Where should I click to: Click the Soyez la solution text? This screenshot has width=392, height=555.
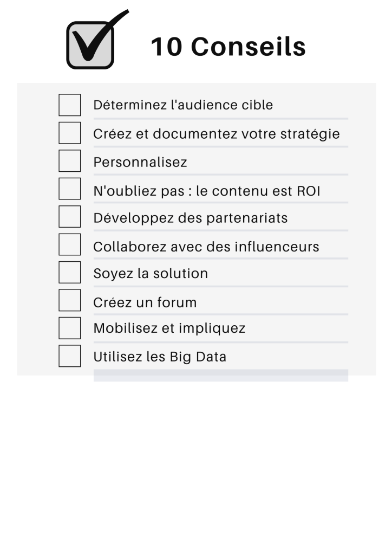151,274
